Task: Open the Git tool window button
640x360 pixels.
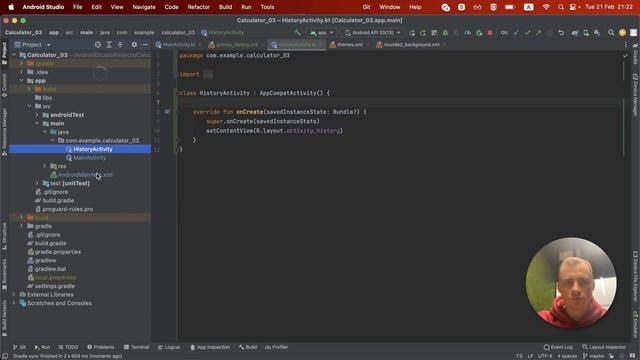Action: [x=19, y=347]
